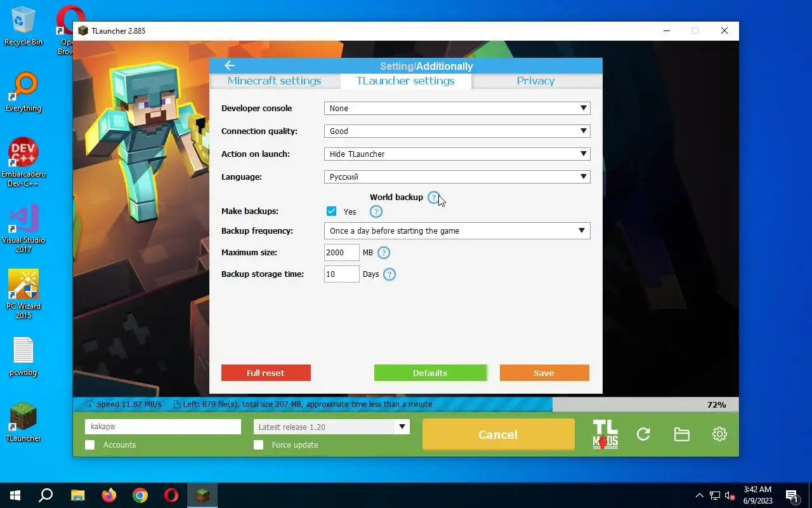Go back using the arrow in settings header
This screenshot has height=508, width=812.
[230, 65]
